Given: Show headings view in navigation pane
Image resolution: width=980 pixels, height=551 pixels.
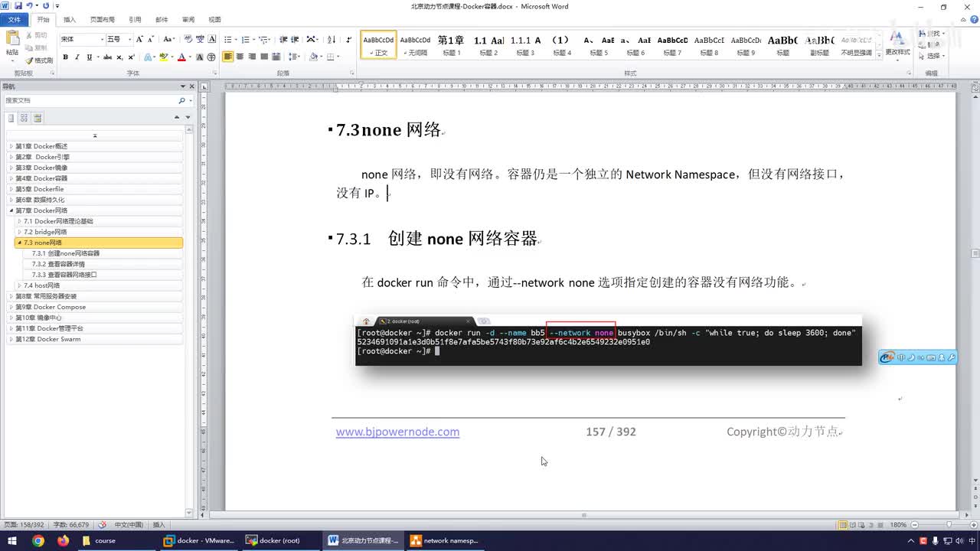Looking at the screenshot, I should (11, 118).
